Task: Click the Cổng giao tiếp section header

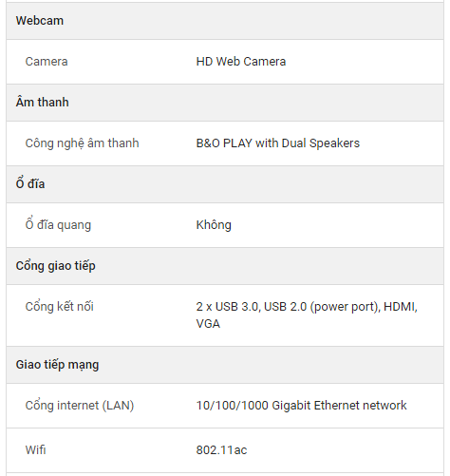Action: pyautogui.click(x=225, y=266)
